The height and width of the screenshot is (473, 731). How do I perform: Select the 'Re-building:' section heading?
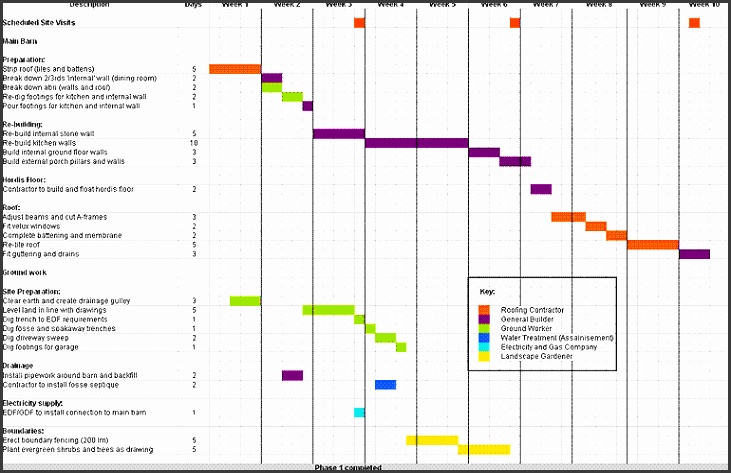[22, 124]
